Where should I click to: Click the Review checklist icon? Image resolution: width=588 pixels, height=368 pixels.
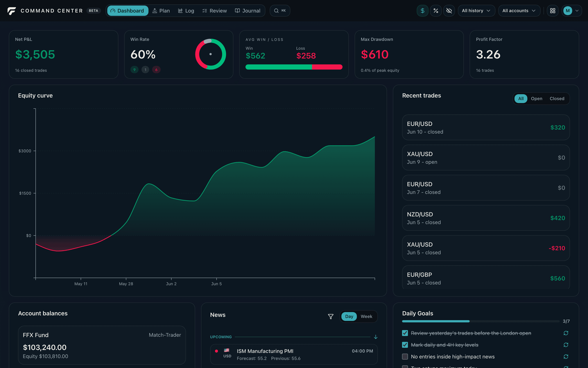(x=205, y=11)
